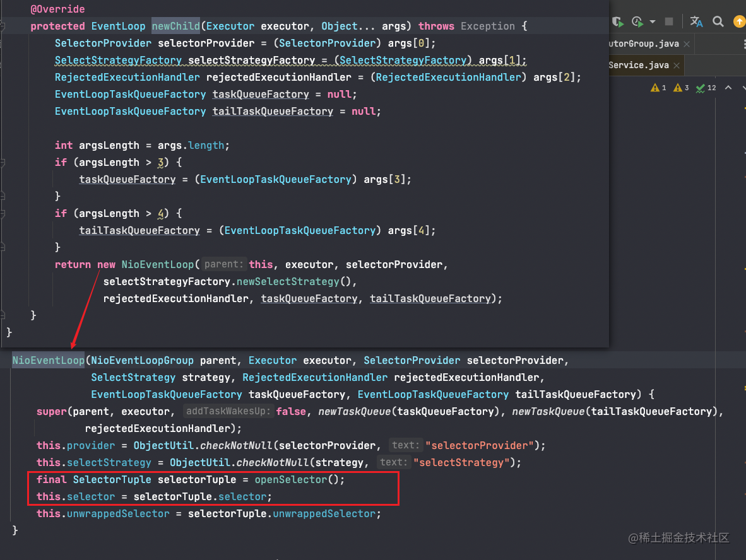Switch to the utorGroup.java tab
The image size is (746, 560).
[x=643, y=44]
